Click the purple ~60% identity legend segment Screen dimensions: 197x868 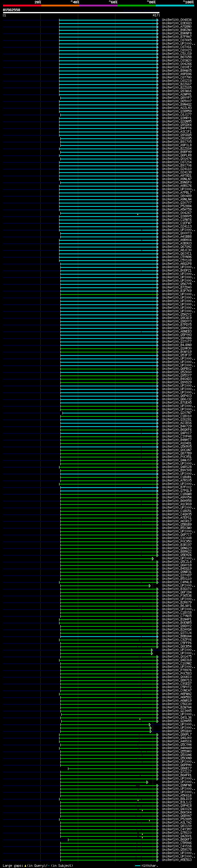coord(99,6)
